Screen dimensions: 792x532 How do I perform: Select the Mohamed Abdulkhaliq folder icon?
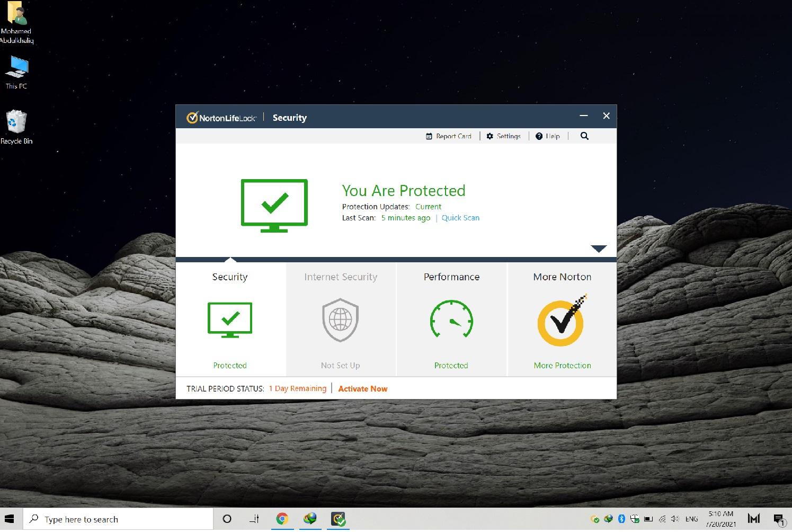click(16, 22)
